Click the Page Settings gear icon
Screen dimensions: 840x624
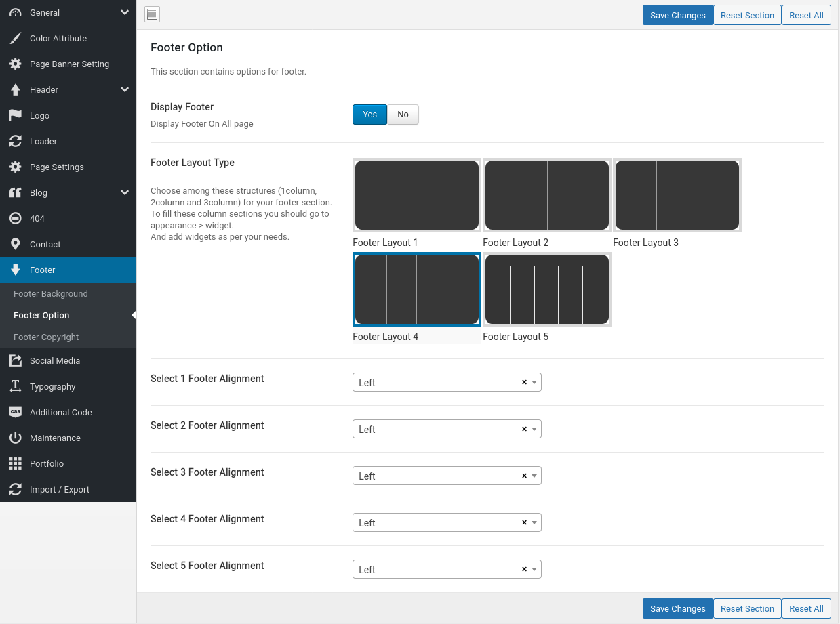point(15,167)
